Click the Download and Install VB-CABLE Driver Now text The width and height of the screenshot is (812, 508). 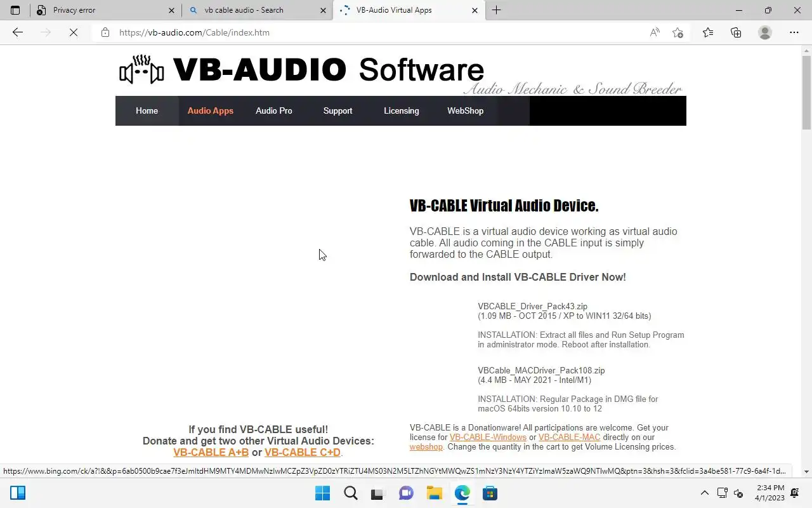518,277
